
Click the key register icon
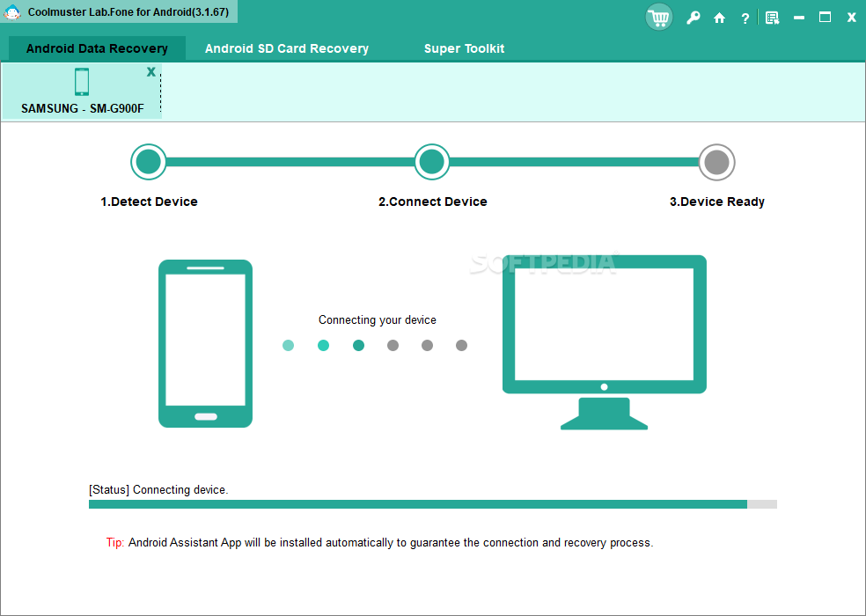coord(694,18)
